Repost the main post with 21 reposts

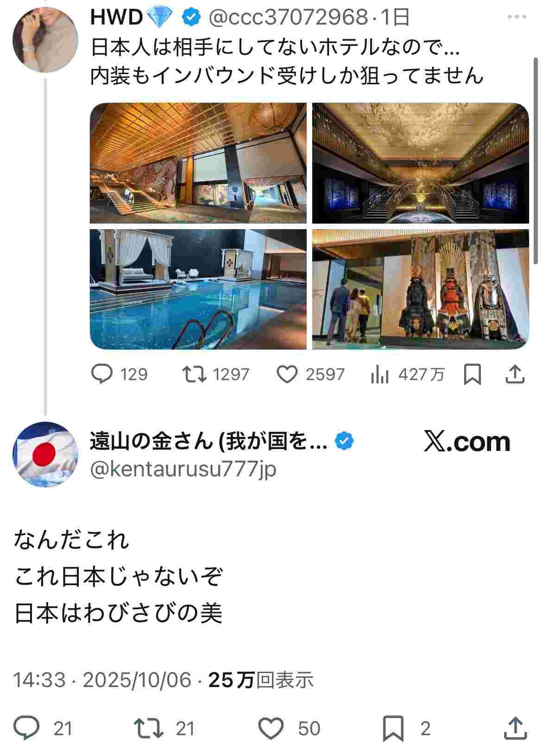pyautogui.click(x=164, y=728)
